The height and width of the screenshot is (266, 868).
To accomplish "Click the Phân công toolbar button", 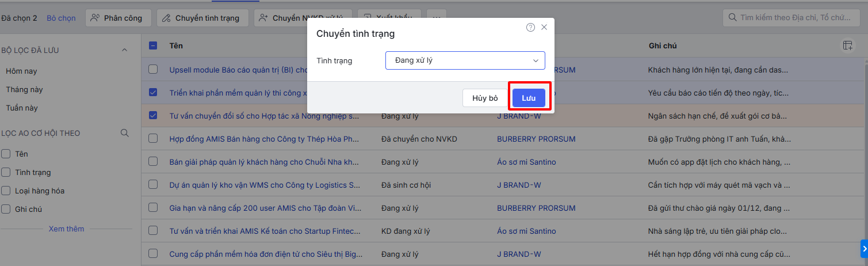I will click(118, 18).
